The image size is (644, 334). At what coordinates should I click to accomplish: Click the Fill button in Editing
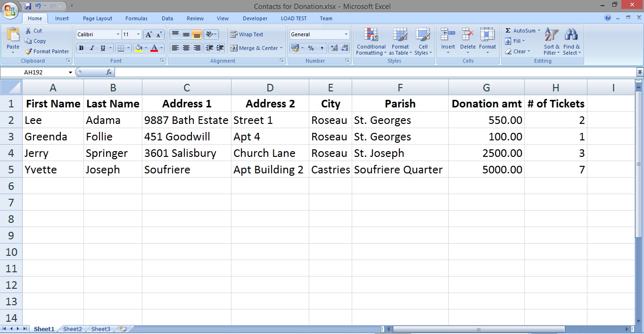(x=515, y=41)
